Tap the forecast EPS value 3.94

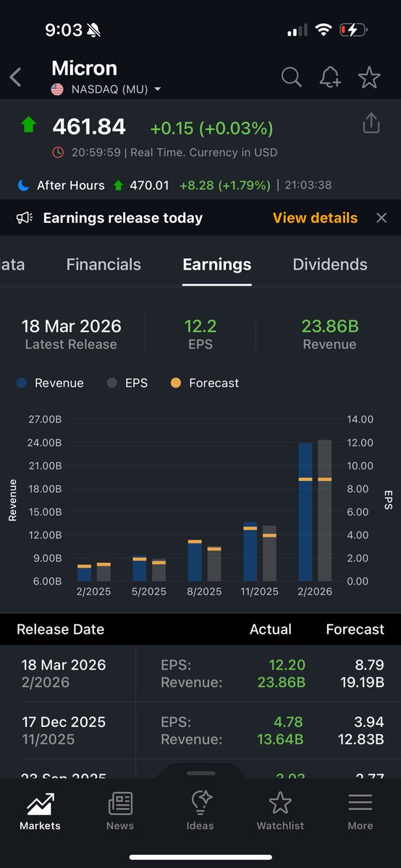click(370, 722)
